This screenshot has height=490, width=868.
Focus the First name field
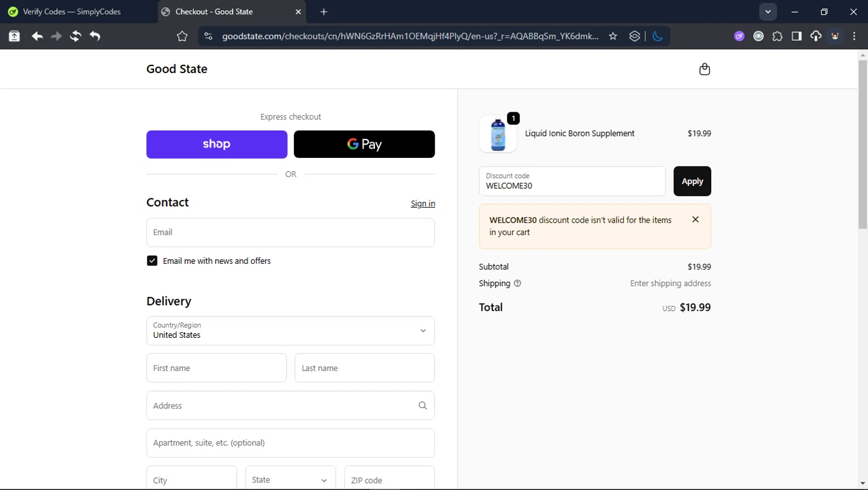coord(216,368)
